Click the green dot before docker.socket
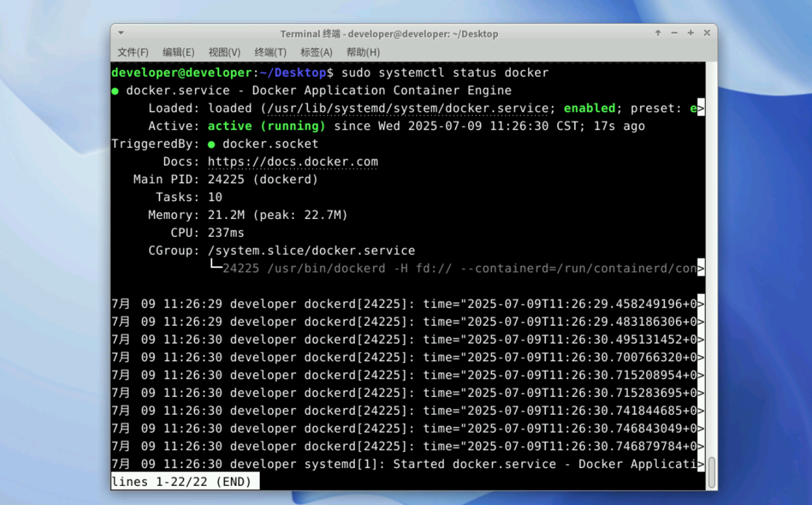This screenshot has height=505, width=812. [211, 145]
